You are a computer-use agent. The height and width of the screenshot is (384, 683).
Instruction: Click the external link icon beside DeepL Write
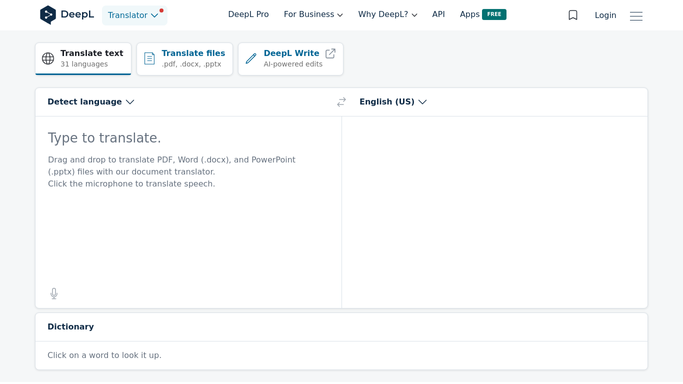331,54
